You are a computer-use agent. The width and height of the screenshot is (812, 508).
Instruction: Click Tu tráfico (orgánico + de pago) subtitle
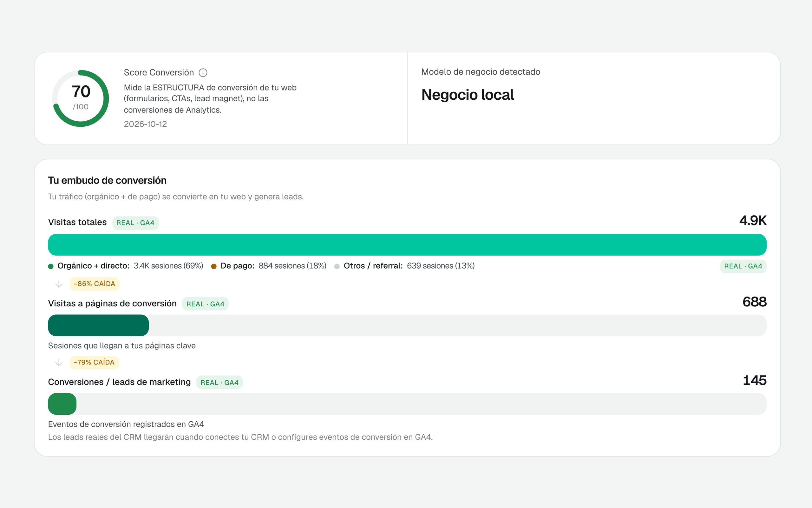point(176,197)
